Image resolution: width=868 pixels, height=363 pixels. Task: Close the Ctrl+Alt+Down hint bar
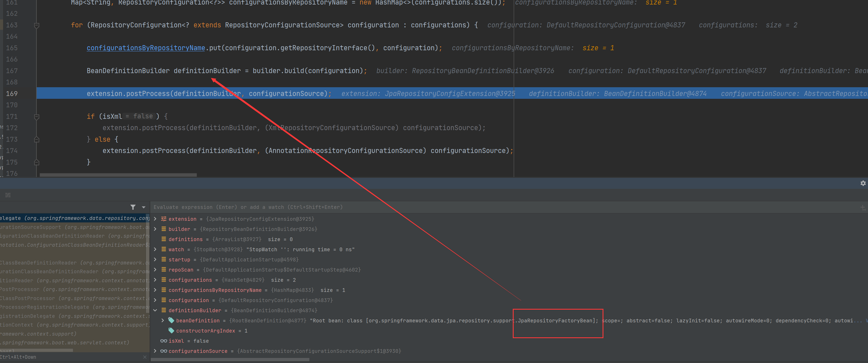tap(145, 357)
